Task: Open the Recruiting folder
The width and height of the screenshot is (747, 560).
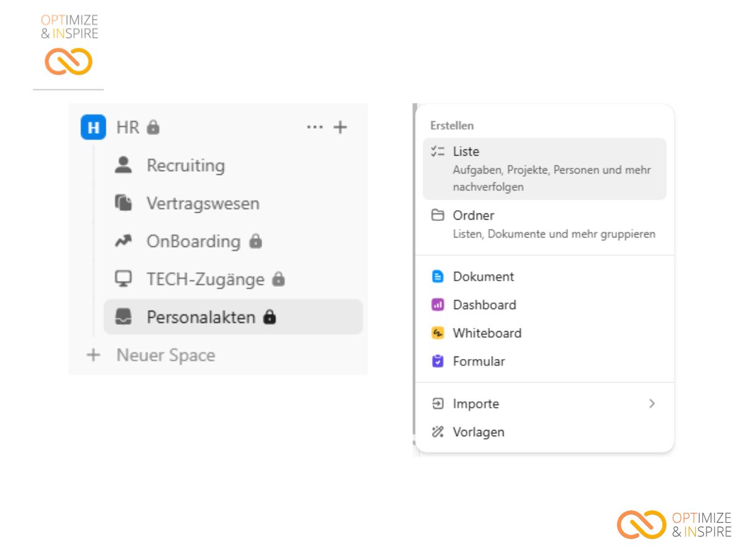Action: [x=186, y=166]
